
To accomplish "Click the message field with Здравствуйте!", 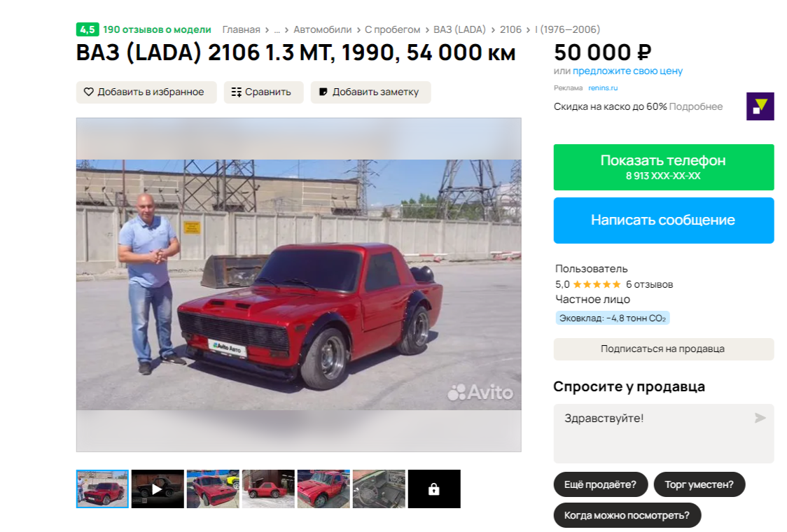I will [664, 433].
